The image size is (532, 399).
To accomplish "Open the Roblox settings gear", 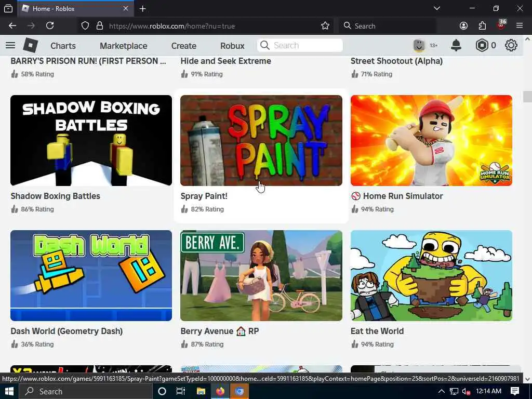I will 511,45.
